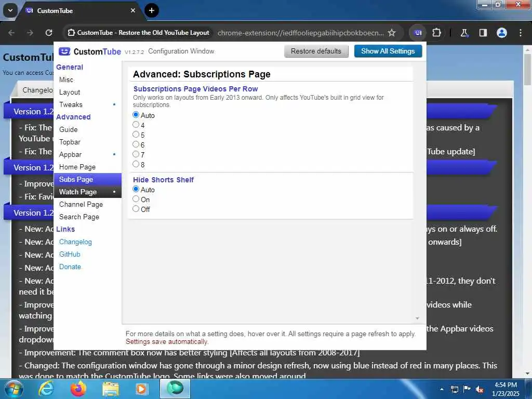Click the CustomTube extension icon in toolbar
The height and width of the screenshot is (399, 532).
[x=418, y=33]
